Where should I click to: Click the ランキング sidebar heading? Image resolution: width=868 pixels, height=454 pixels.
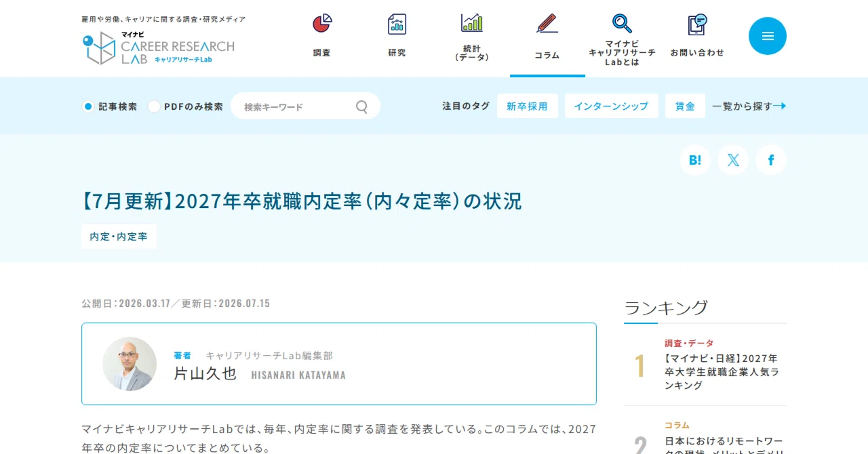[666, 308]
